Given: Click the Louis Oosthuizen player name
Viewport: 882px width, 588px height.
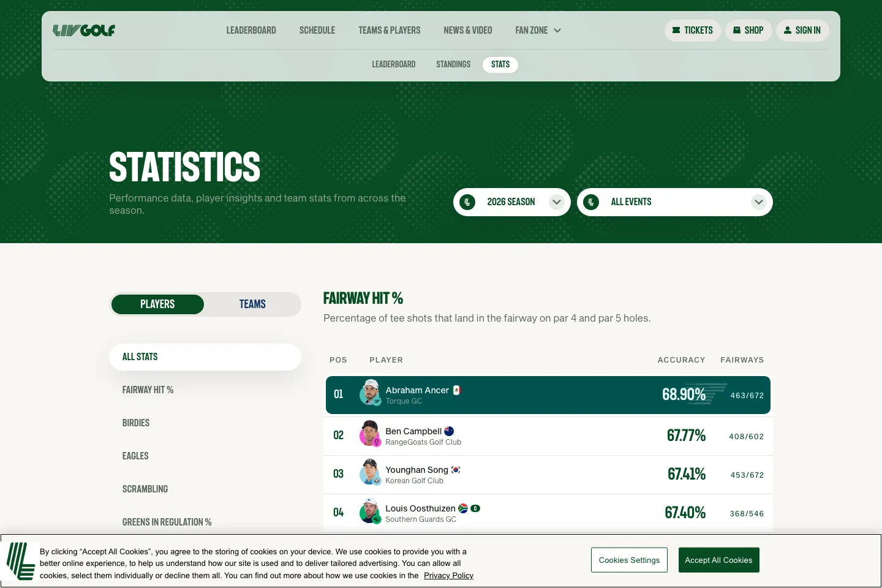Looking at the screenshot, I should click(x=420, y=508).
